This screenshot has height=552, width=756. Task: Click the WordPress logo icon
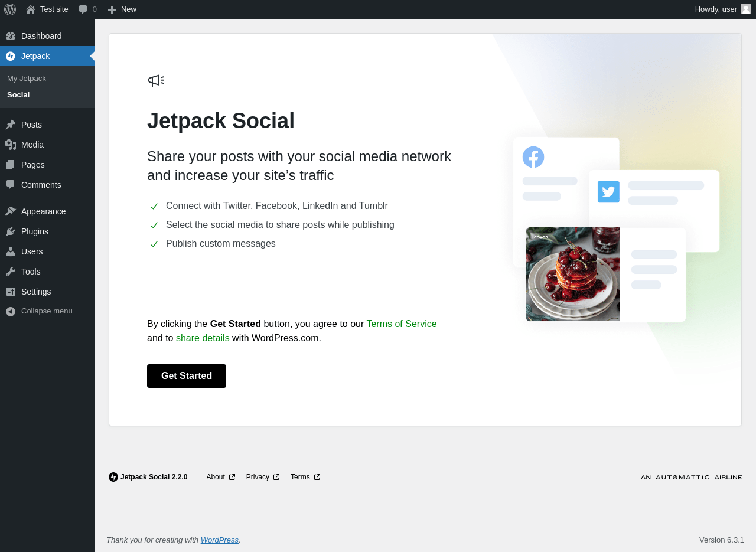pyautogui.click(x=10, y=9)
